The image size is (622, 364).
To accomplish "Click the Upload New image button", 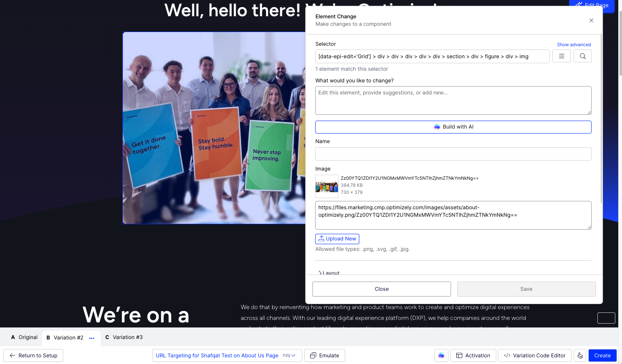I will [337, 239].
